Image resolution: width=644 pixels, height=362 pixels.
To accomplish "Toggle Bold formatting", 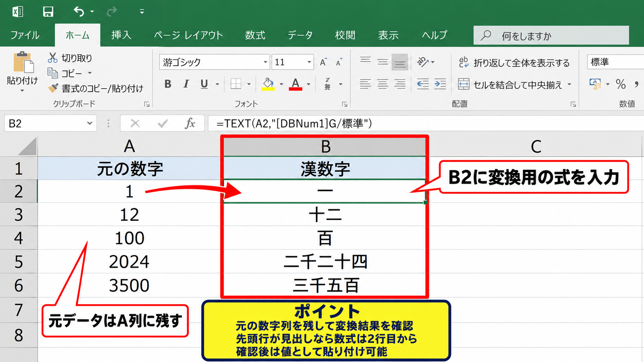I will click(x=168, y=84).
